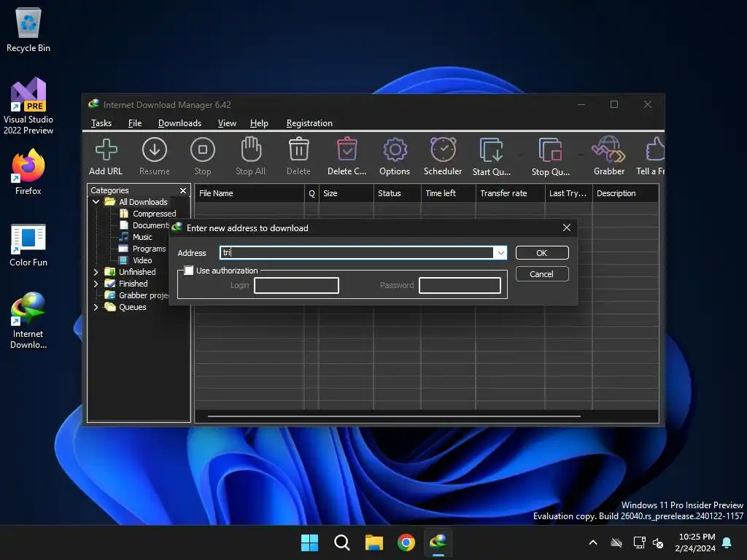Click the Login text field
This screenshot has width=747, height=560.
coord(296,285)
